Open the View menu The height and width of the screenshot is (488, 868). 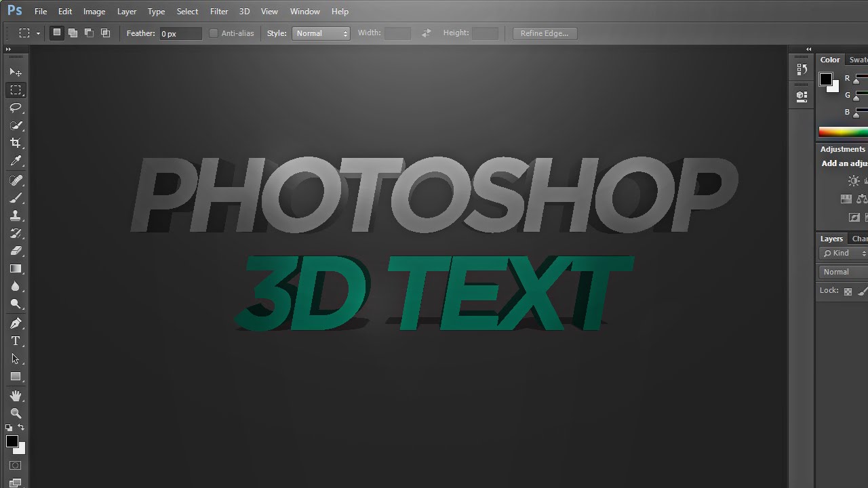coord(269,12)
